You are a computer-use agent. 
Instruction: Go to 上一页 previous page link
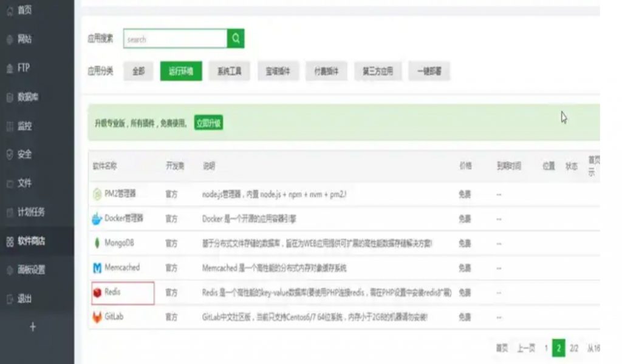point(526,348)
